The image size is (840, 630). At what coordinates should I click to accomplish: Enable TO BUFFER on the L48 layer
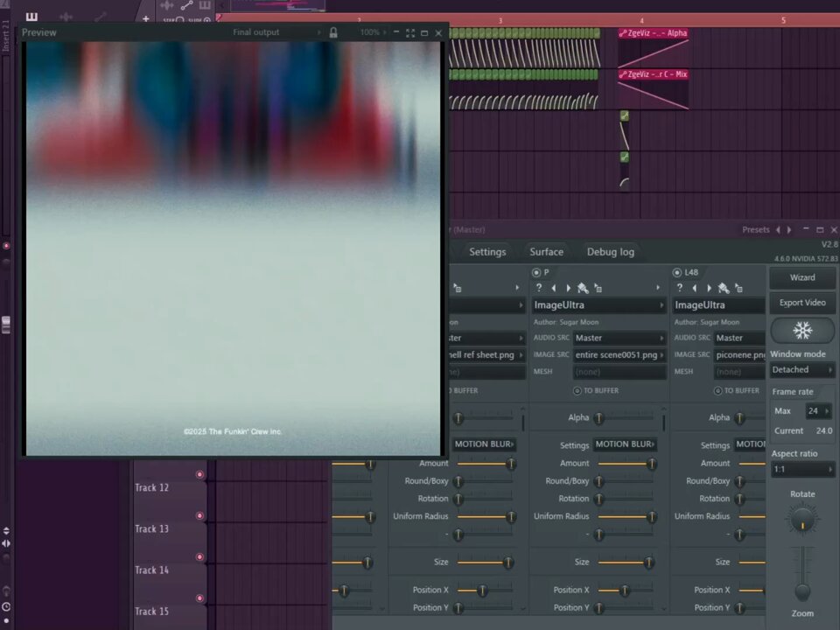pyautogui.click(x=717, y=390)
